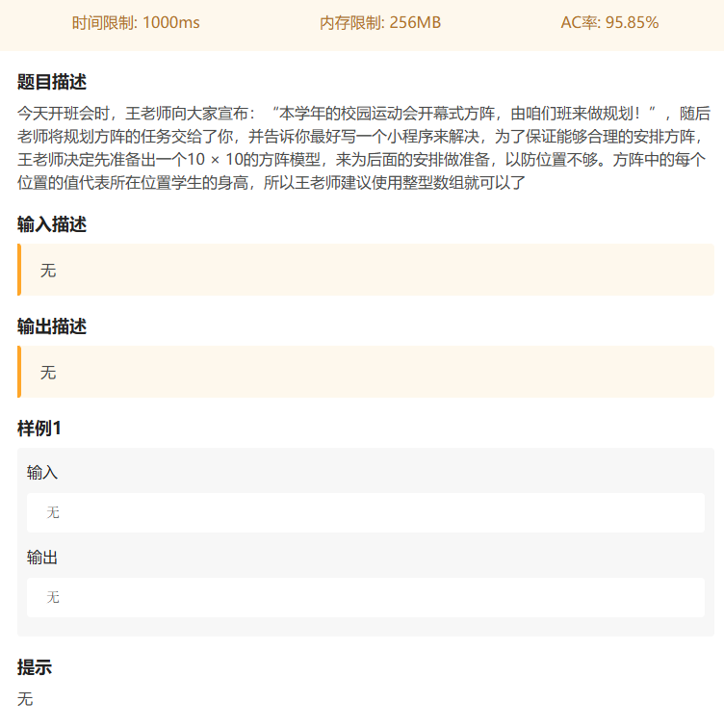Click orange left bar of 输入描述 box

[19, 270]
